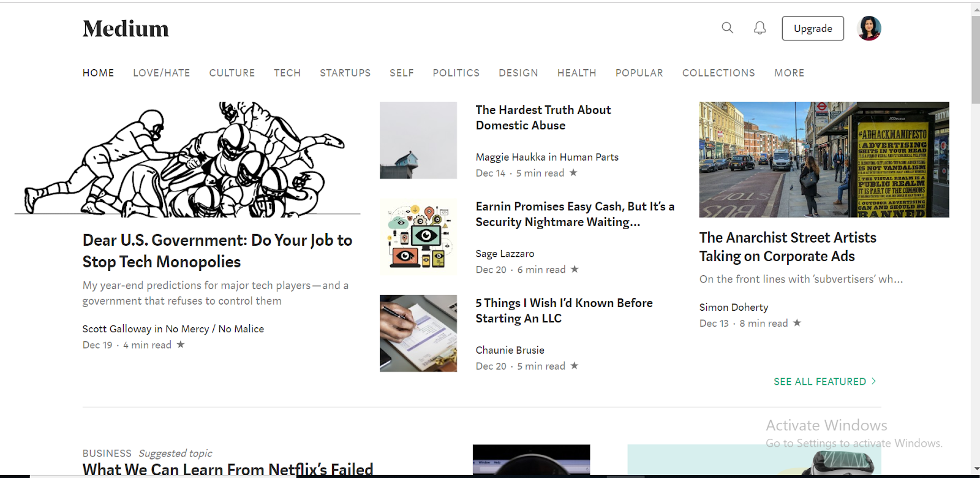Image resolution: width=980 pixels, height=478 pixels.
Task: Open 'The Hardest Truth About Domestic Abuse'
Action: click(543, 118)
